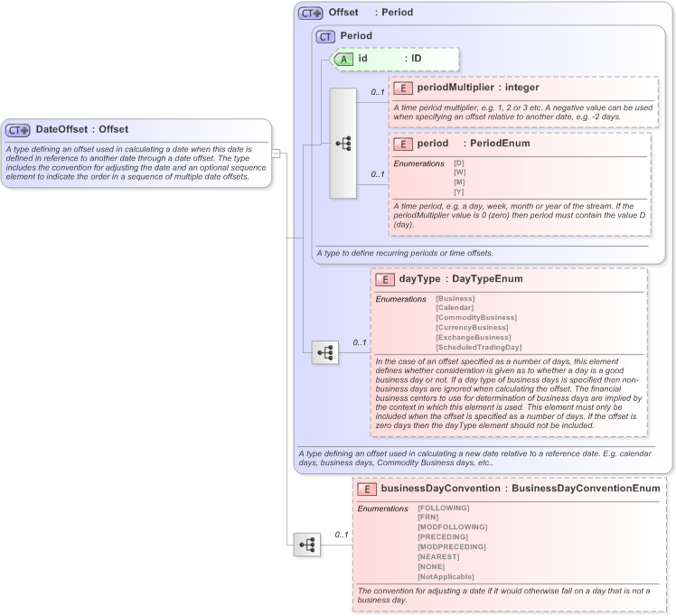The image size is (676, 616).
Task: Click the [NotApplicable] enumeration value
Action: 446,576
